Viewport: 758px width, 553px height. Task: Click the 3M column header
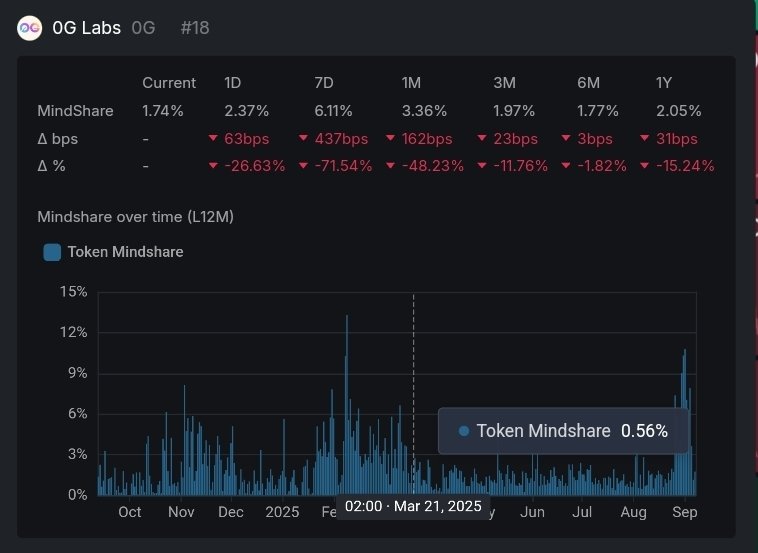[504, 83]
